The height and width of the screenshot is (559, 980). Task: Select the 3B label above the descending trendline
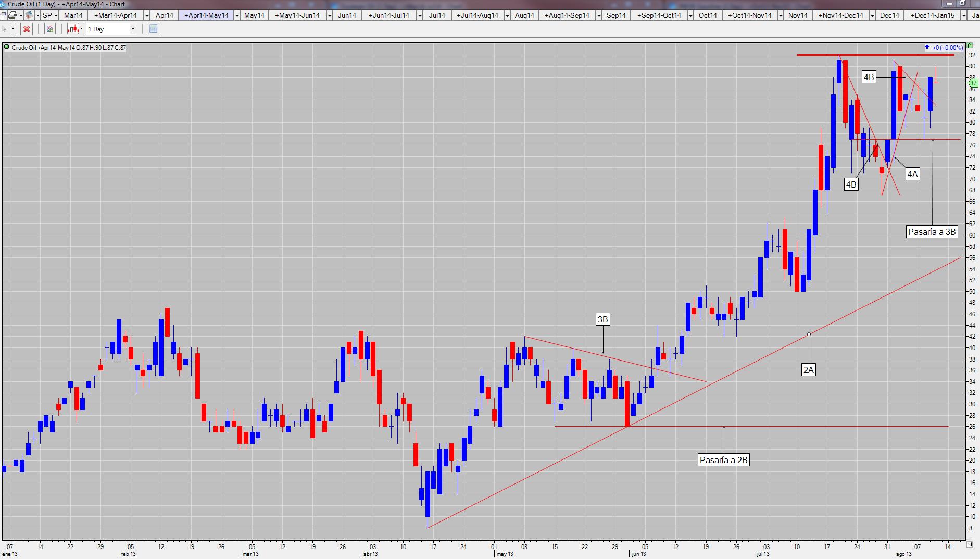[x=602, y=319]
